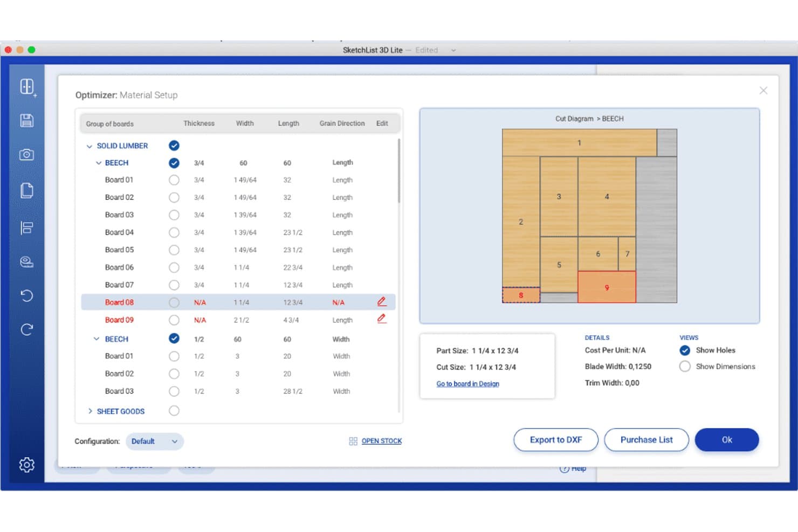
Task: Click the Length column header
Action: click(x=288, y=123)
